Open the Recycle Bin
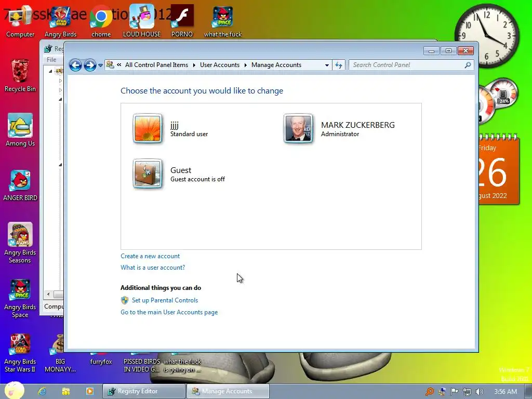Screen dimensions: 532x399 [x=20, y=75]
